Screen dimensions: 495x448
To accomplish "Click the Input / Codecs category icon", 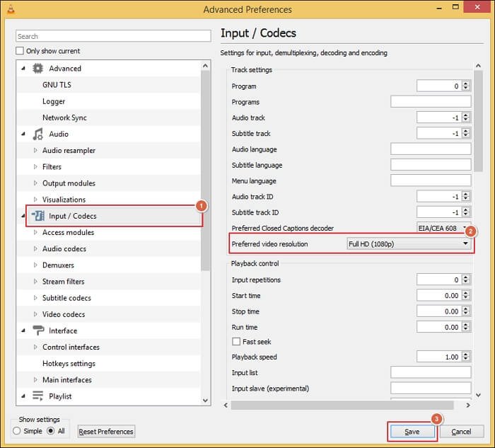I will [38, 216].
